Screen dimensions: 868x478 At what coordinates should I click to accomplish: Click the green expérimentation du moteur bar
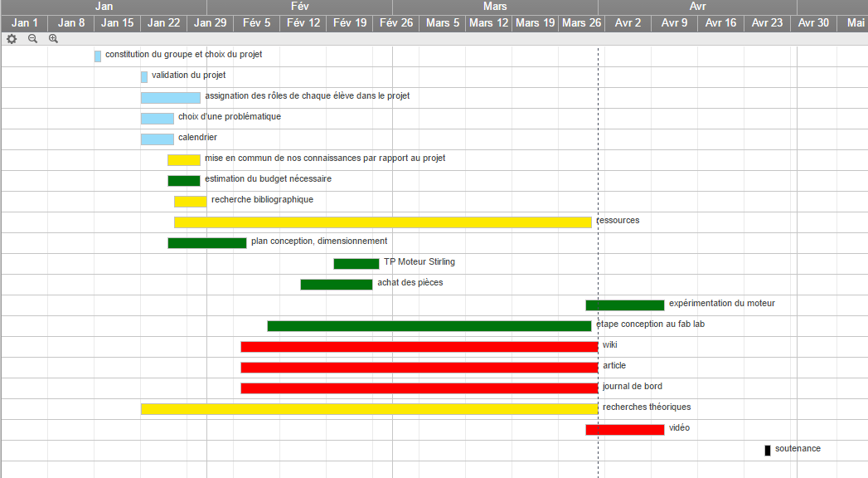pos(624,305)
